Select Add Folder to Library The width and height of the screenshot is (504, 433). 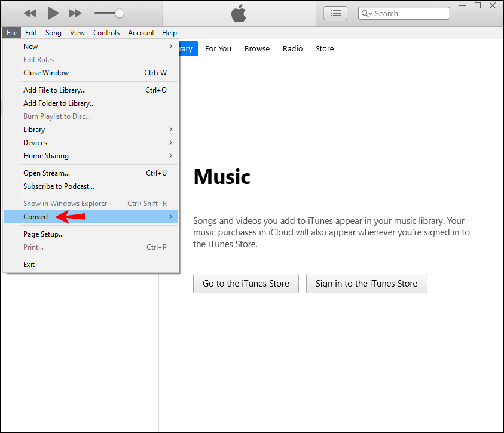91,103
